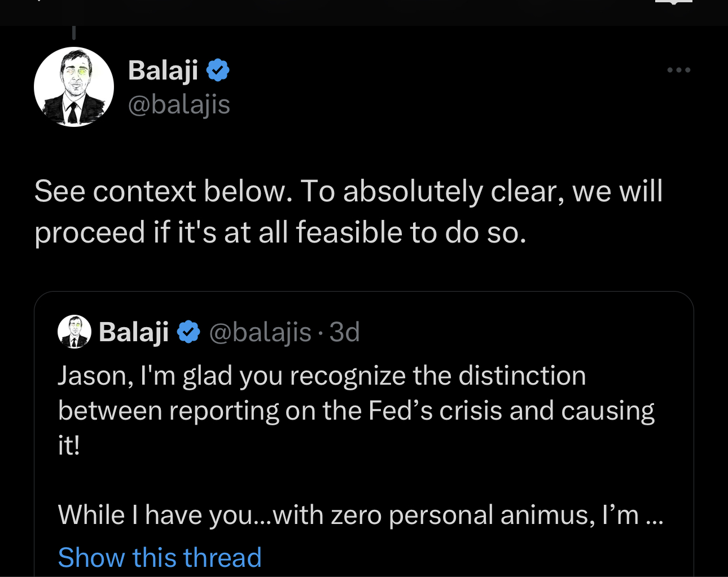Tap the "proceed if it's at all feasible" line

(280, 232)
